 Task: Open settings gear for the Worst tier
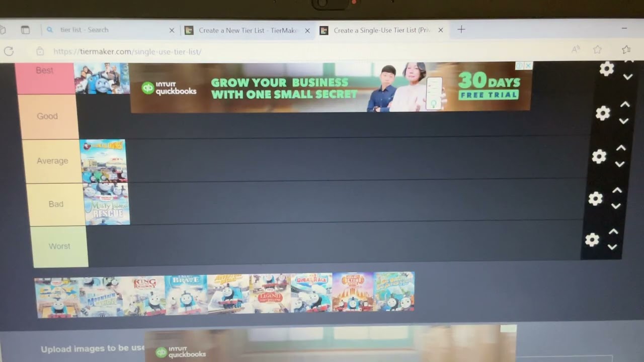pos(592,240)
